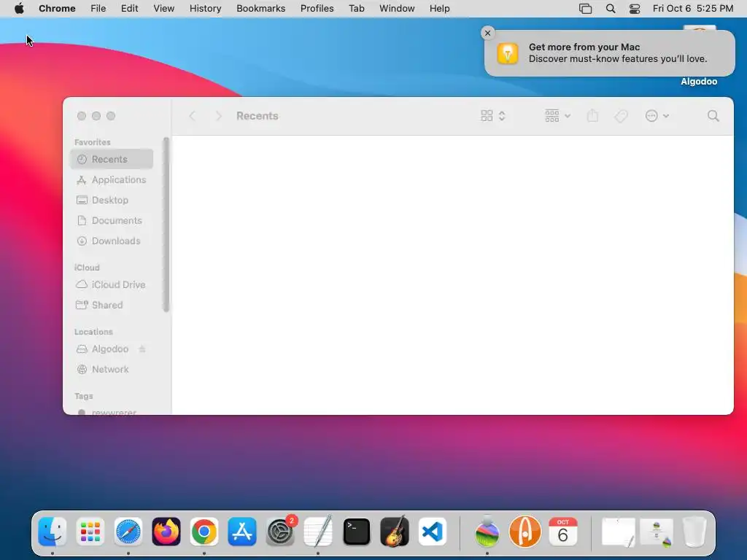Select Downloads in the Finder sidebar
This screenshot has width=747, height=560.
[x=112, y=241]
